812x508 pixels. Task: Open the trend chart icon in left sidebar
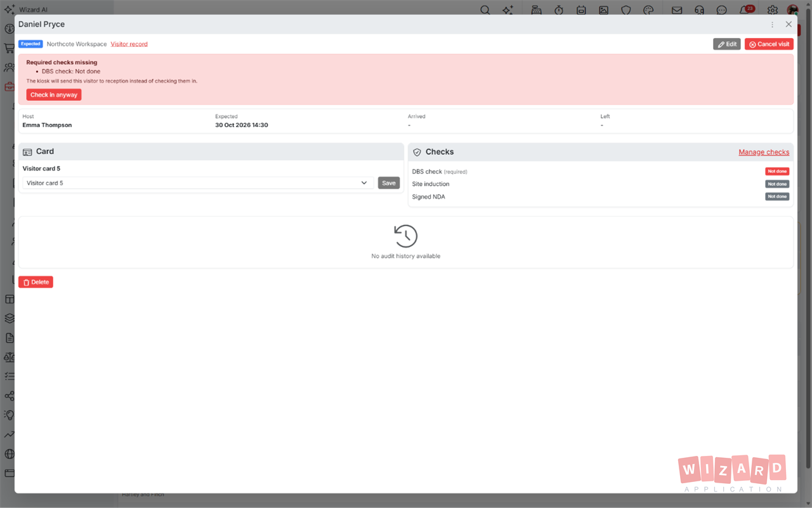[10, 435]
